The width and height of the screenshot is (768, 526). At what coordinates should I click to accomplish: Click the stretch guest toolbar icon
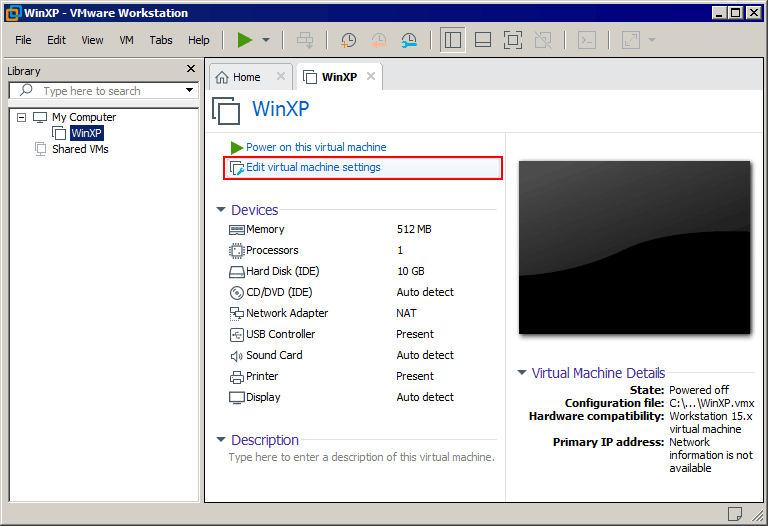631,40
